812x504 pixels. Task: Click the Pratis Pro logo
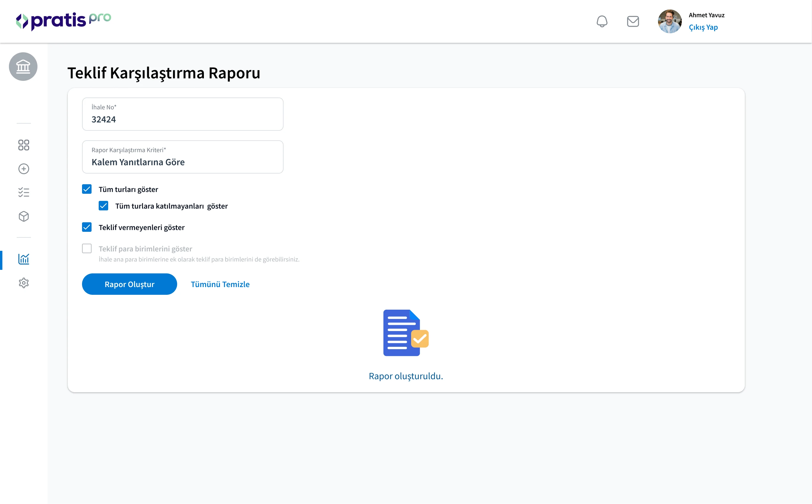click(63, 21)
